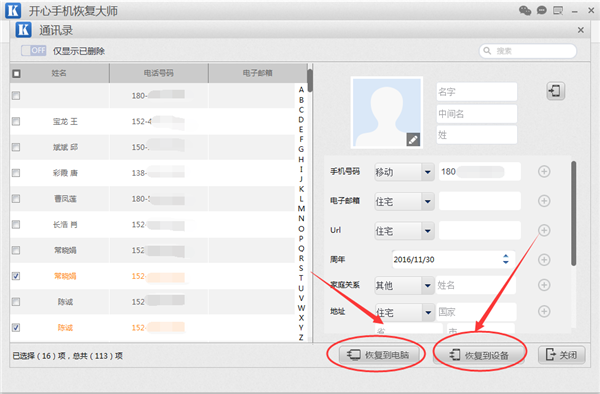Open the chat bubble feedback icon
600x394 pixels.
pyautogui.click(x=541, y=10)
